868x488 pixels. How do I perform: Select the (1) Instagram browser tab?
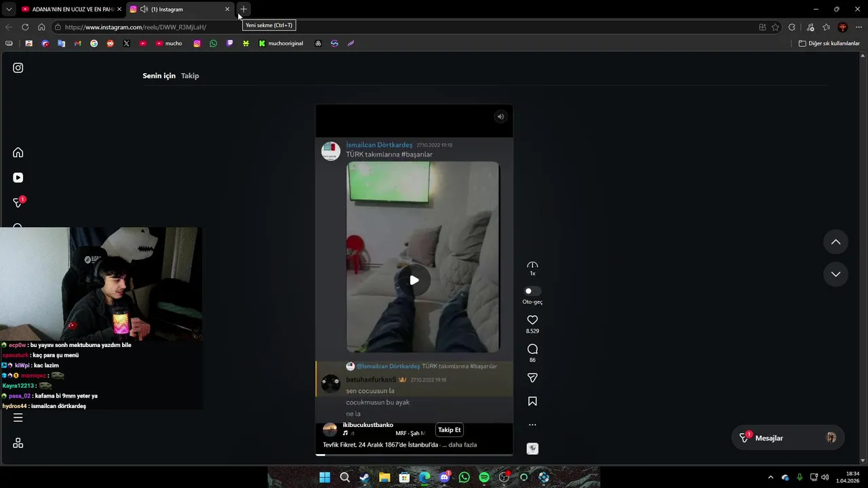180,9
